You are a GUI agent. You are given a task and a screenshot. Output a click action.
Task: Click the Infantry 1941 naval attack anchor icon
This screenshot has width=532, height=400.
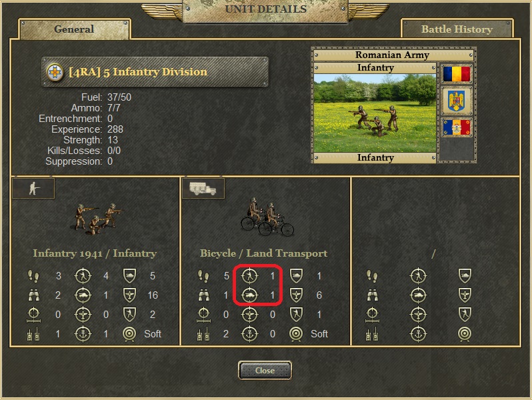point(83,334)
